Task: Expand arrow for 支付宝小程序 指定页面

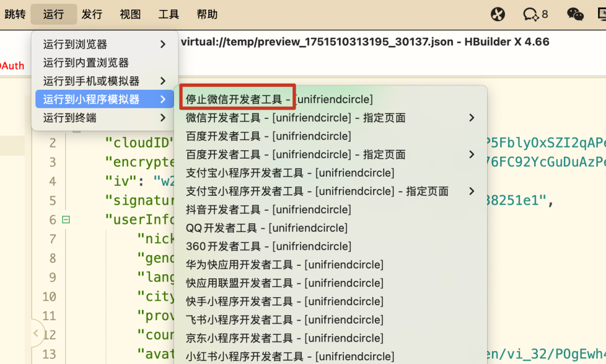Action: click(471, 191)
